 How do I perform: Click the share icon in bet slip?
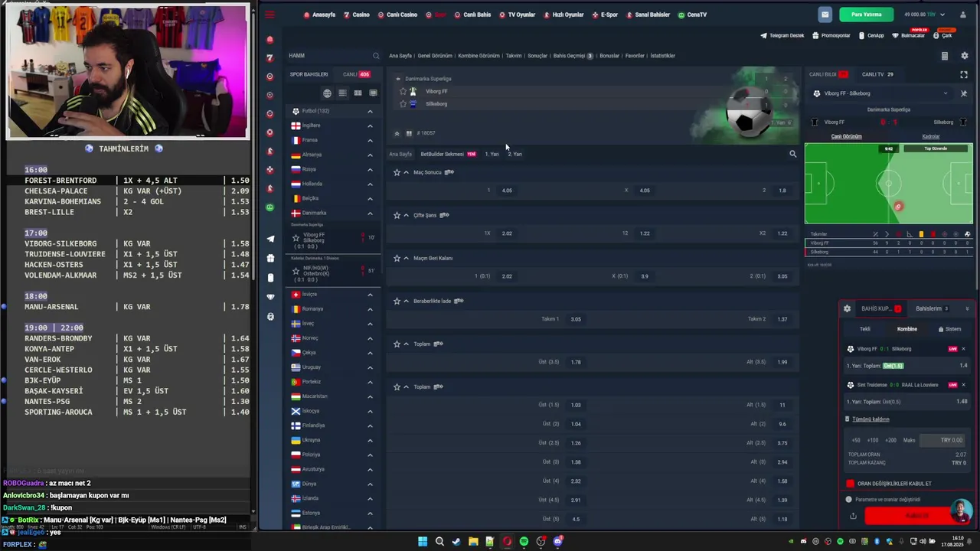[x=852, y=516]
